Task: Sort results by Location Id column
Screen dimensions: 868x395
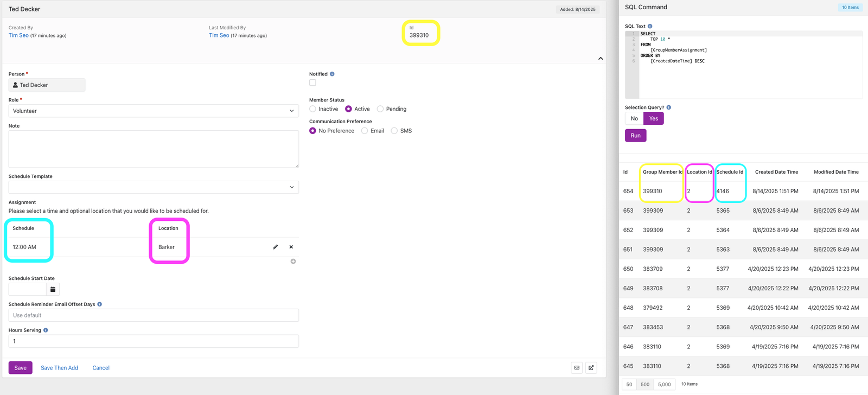Action: (x=699, y=172)
